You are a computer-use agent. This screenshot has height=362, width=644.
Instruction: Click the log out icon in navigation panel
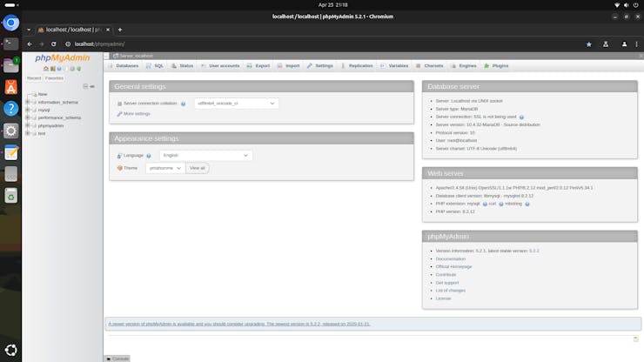52,69
